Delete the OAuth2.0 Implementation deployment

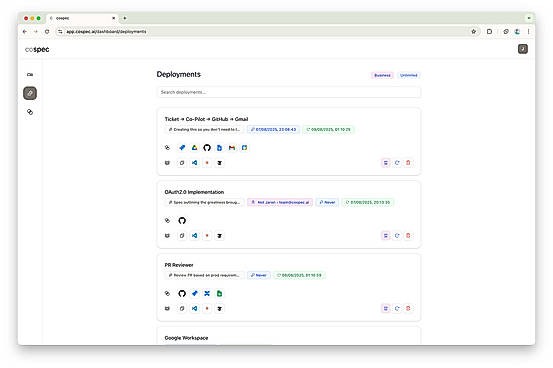(408, 235)
